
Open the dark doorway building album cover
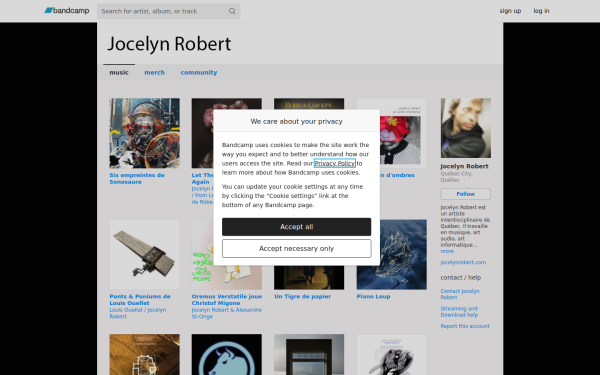309,355
